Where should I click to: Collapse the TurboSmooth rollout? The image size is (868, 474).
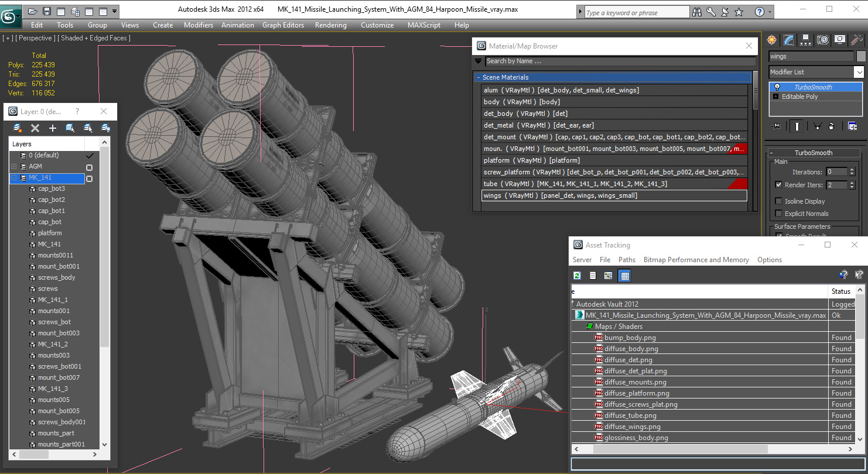pyautogui.click(x=771, y=153)
